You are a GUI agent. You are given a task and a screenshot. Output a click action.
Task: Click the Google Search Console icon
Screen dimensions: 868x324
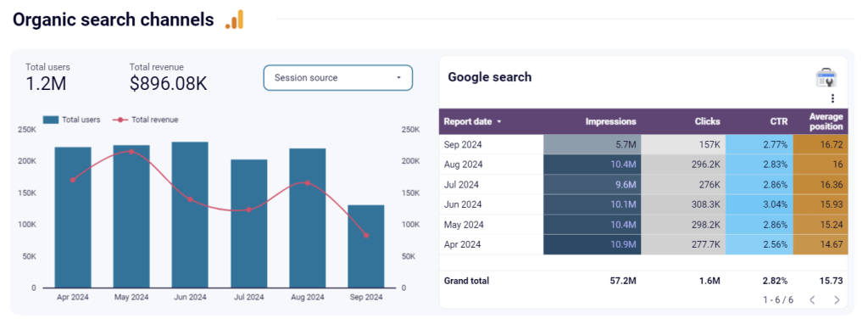826,78
